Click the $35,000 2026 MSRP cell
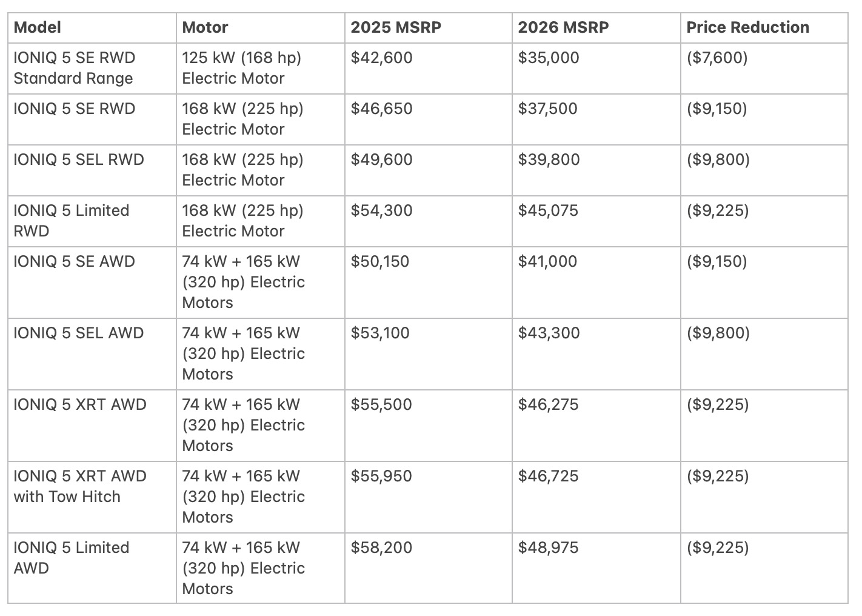The width and height of the screenshot is (862, 616). coord(549,58)
